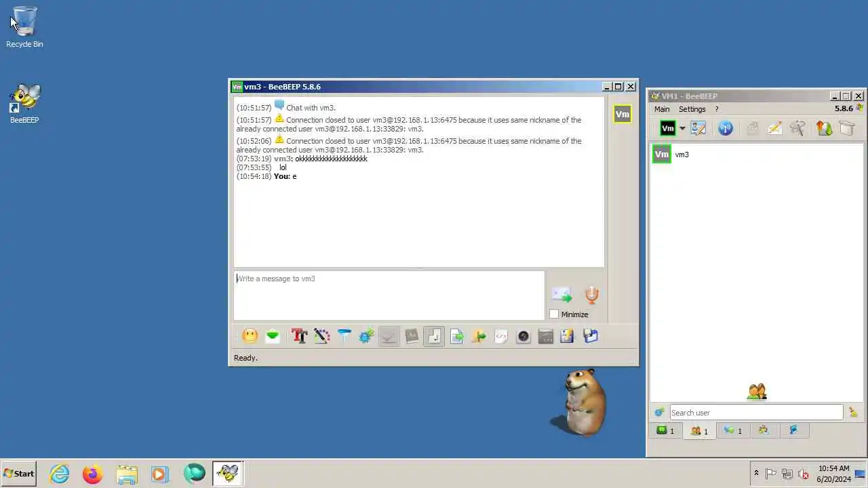Image resolution: width=868 pixels, height=488 pixels.
Task: Open media player from taskbar
Action: pos(160,474)
